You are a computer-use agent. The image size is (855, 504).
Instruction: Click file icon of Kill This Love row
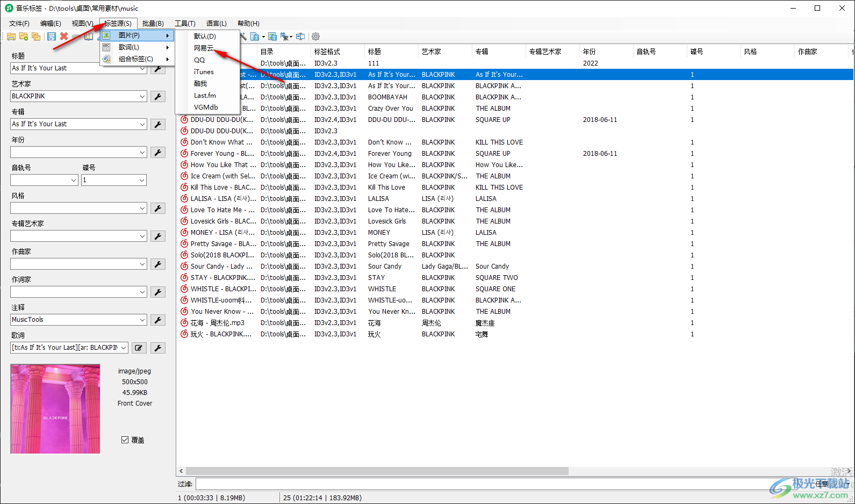click(184, 188)
